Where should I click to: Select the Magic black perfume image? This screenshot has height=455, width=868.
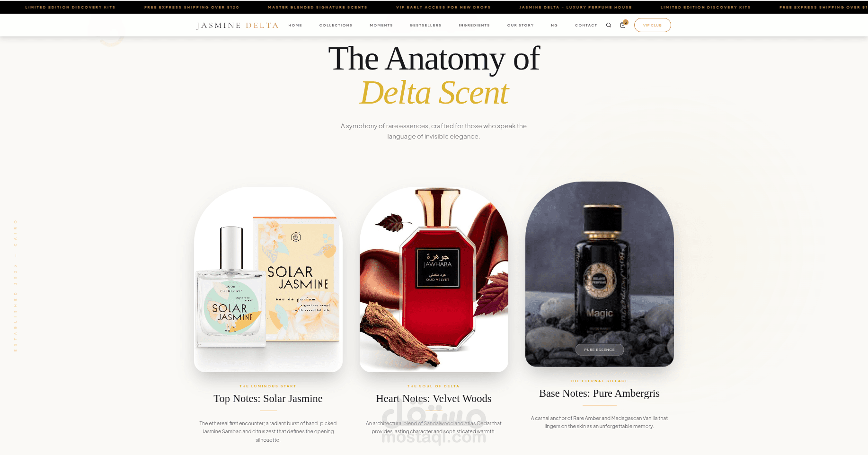coord(600,274)
